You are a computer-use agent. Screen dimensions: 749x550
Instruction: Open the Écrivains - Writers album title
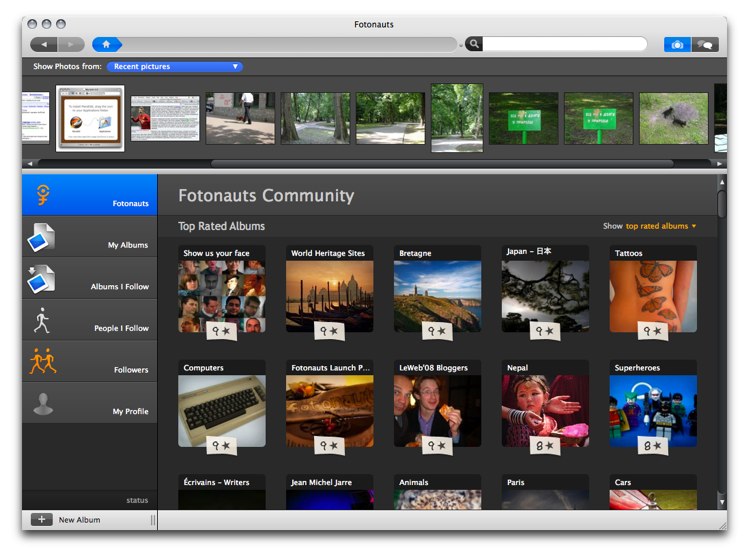tap(216, 482)
